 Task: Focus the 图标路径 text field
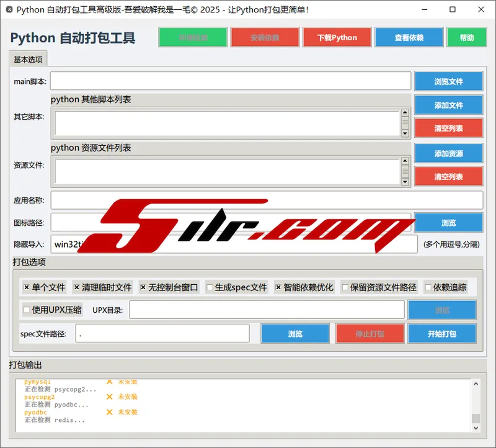click(x=231, y=222)
